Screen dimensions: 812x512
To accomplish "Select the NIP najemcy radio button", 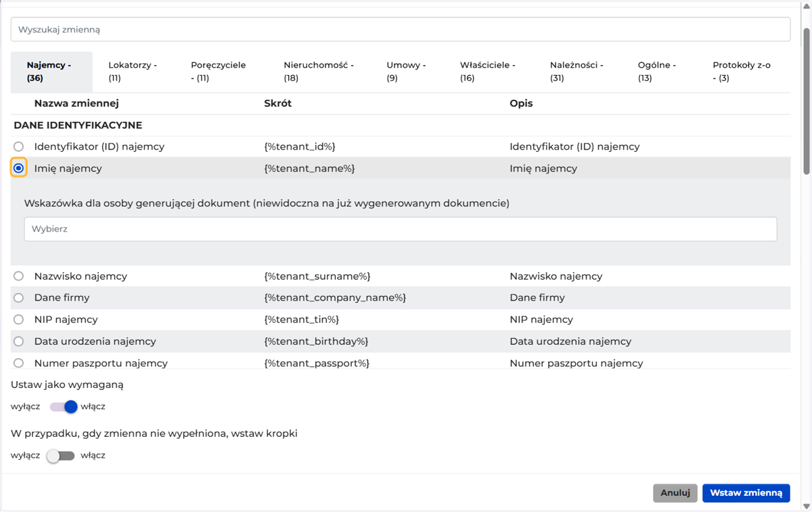I will pyautogui.click(x=18, y=320).
